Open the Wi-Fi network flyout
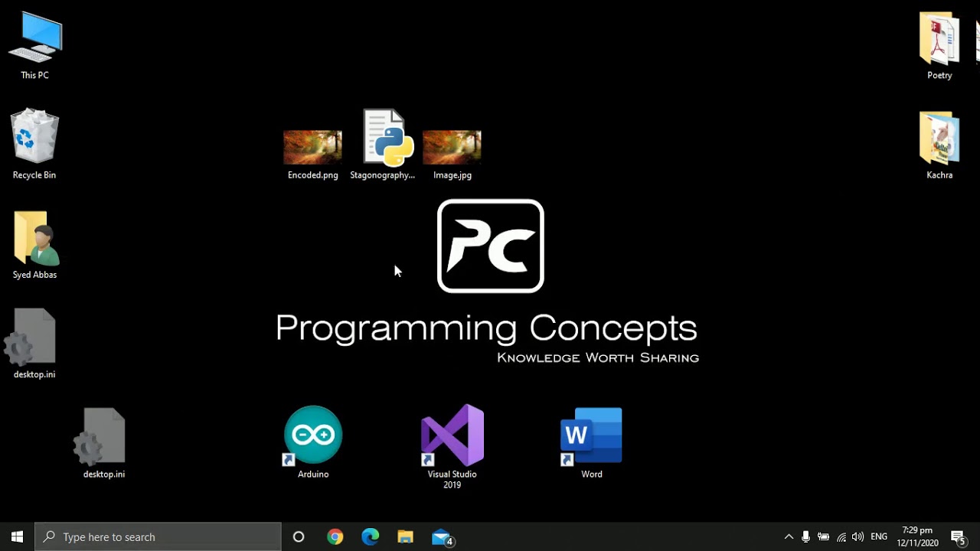 841,536
